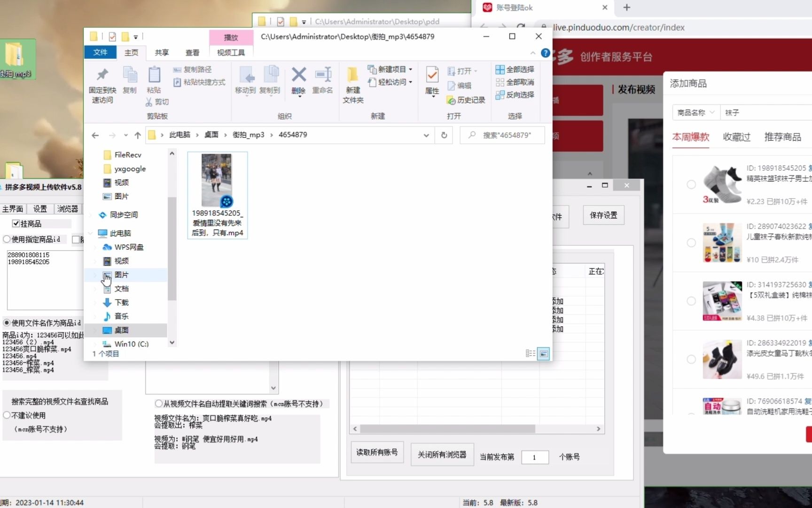This screenshot has width=812, height=508.
Task: Click the Rename (重命名) icon
Action: 323,74
